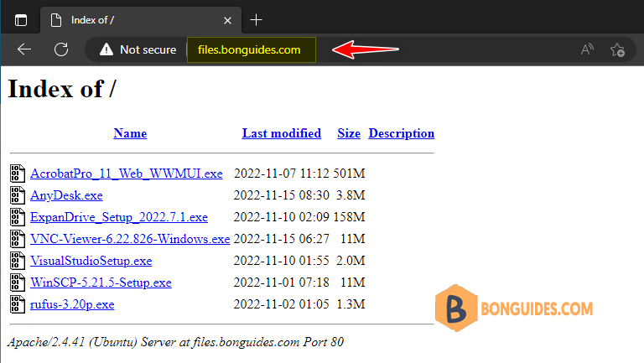Screen dimensions: 644x363
Task: Click binary file icon beside rufus-3.20p.exe
Action: (x=18, y=303)
